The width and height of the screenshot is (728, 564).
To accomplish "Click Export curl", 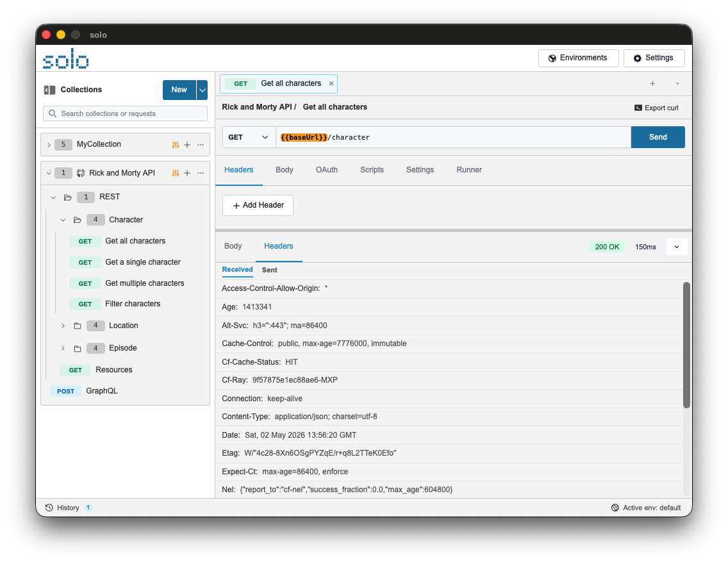I will [656, 108].
